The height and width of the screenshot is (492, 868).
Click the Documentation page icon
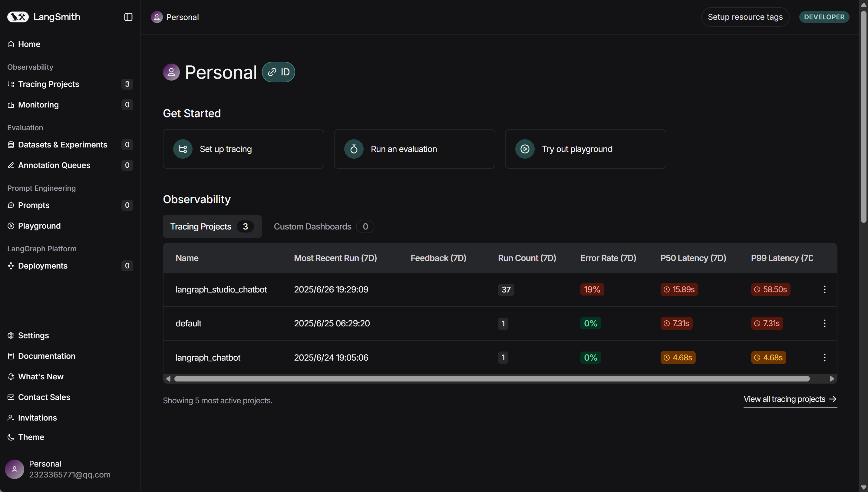click(x=11, y=356)
